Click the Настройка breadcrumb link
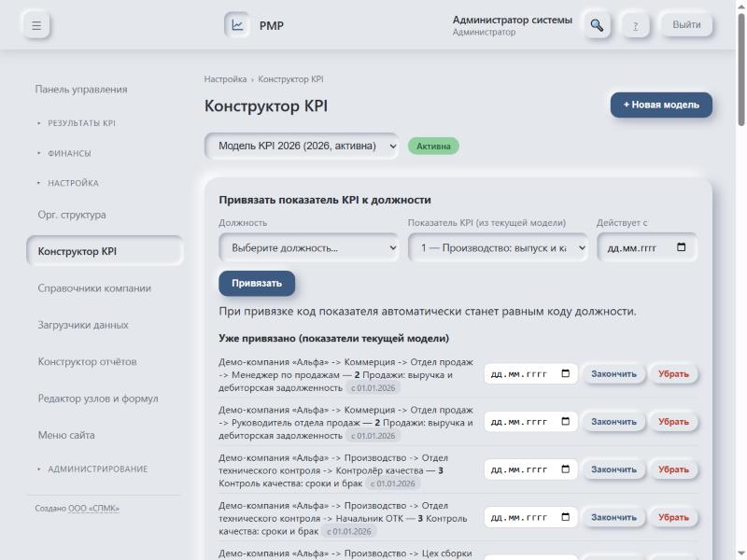Image resolution: width=747 pixels, height=560 pixels. [225, 79]
